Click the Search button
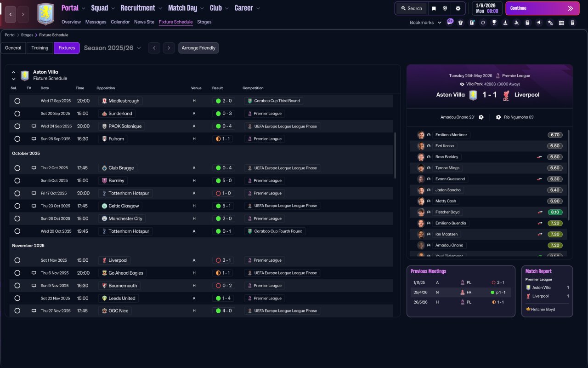This screenshot has height=368, width=588. point(412,8)
